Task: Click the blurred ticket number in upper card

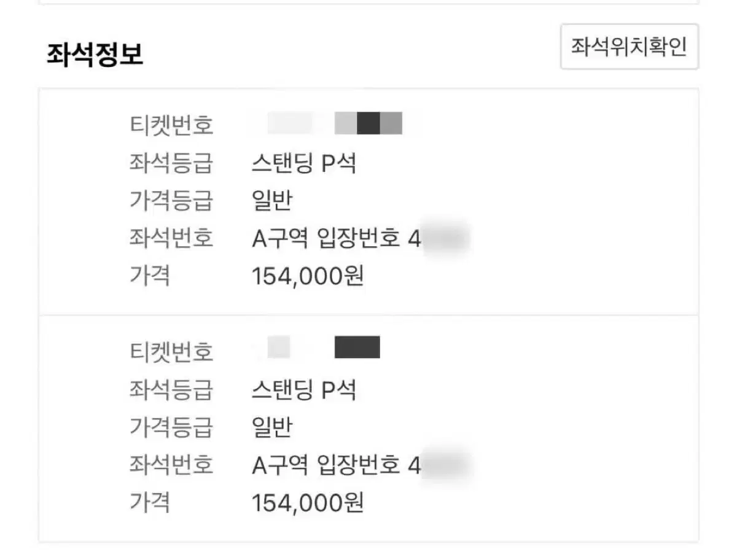Action: [335, 123]
